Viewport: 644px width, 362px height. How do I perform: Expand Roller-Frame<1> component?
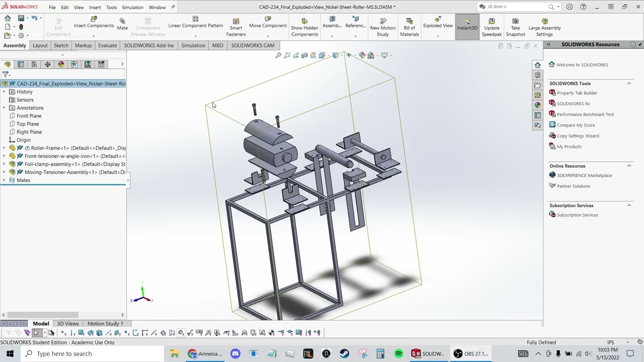pos(4,148)
